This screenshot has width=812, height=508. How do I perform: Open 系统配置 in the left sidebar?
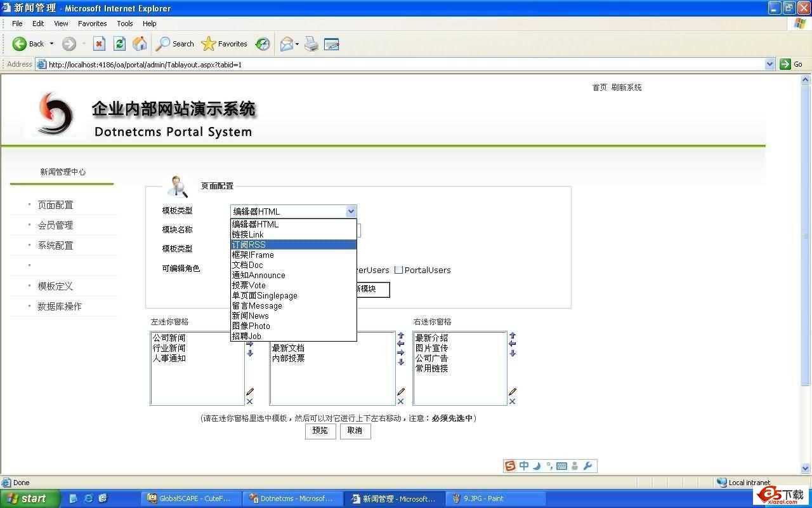pos(55,246)
